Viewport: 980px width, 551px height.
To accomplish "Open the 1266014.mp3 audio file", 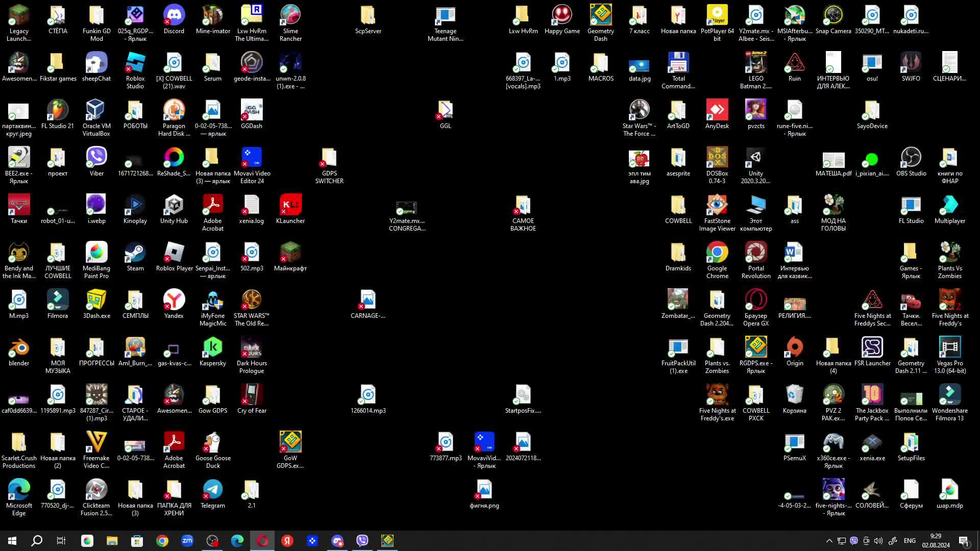I will [x=368, y=399].
